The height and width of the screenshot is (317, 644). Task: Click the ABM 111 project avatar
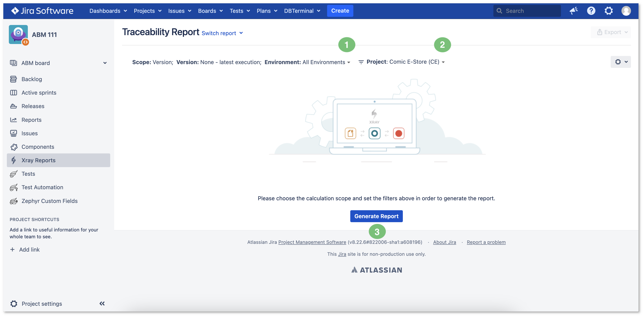19,34
